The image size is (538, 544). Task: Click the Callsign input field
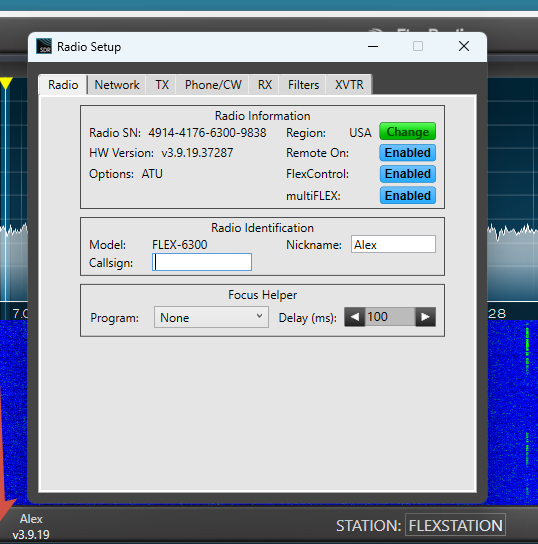202,262
